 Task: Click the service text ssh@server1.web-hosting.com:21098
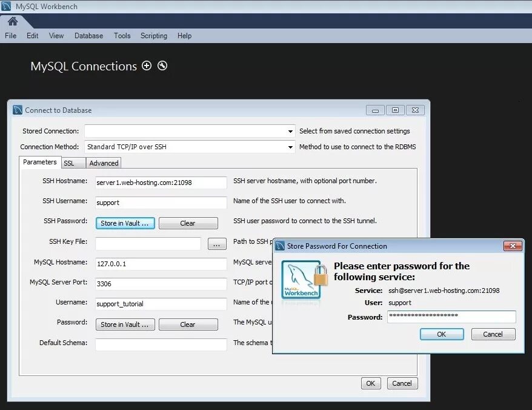point(444,291)
